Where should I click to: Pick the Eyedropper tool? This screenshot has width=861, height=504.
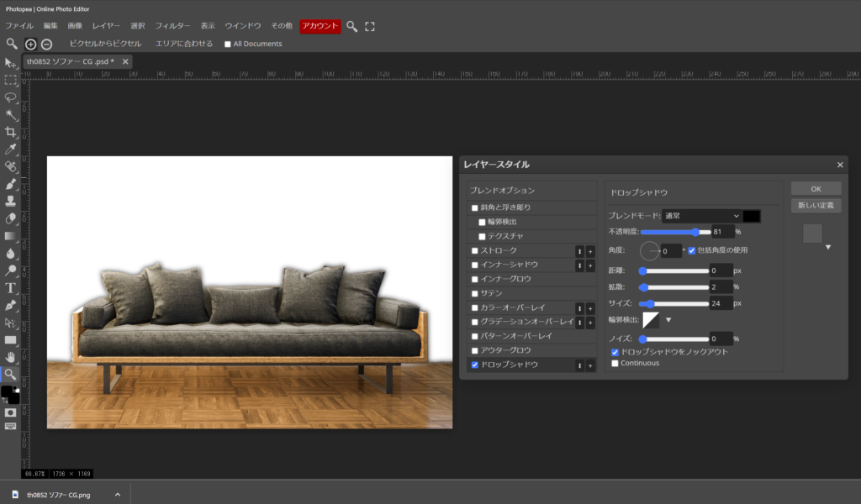[x=11, y=150]
